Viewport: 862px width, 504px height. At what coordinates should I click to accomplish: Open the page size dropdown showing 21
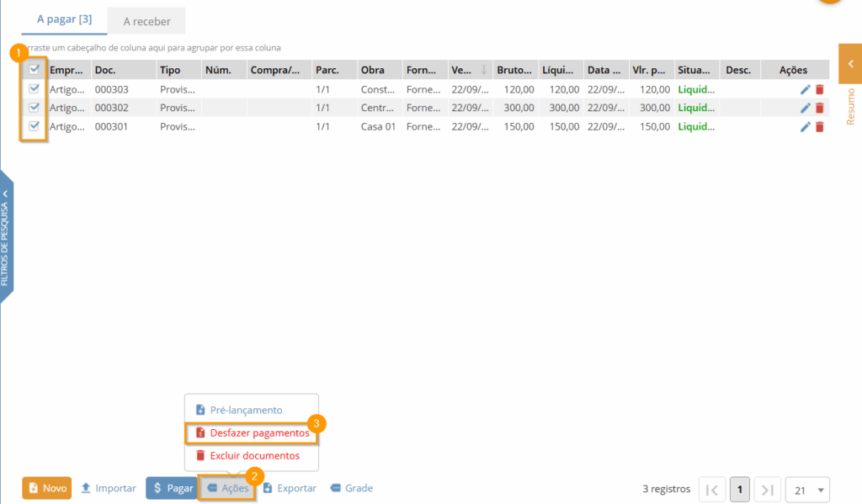[807, 489]
